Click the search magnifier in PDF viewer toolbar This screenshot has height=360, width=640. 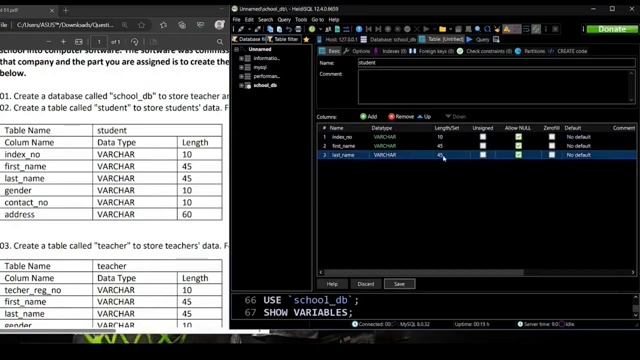(220, 42)
